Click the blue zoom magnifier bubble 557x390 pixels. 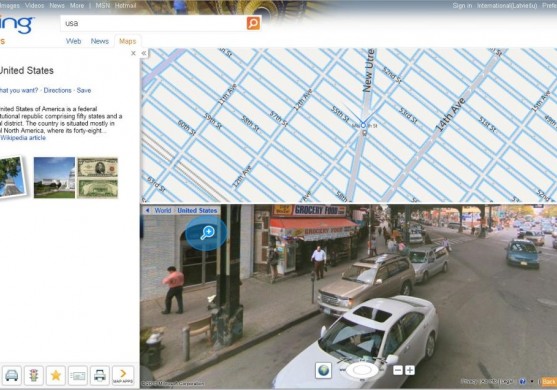(206, 233)
